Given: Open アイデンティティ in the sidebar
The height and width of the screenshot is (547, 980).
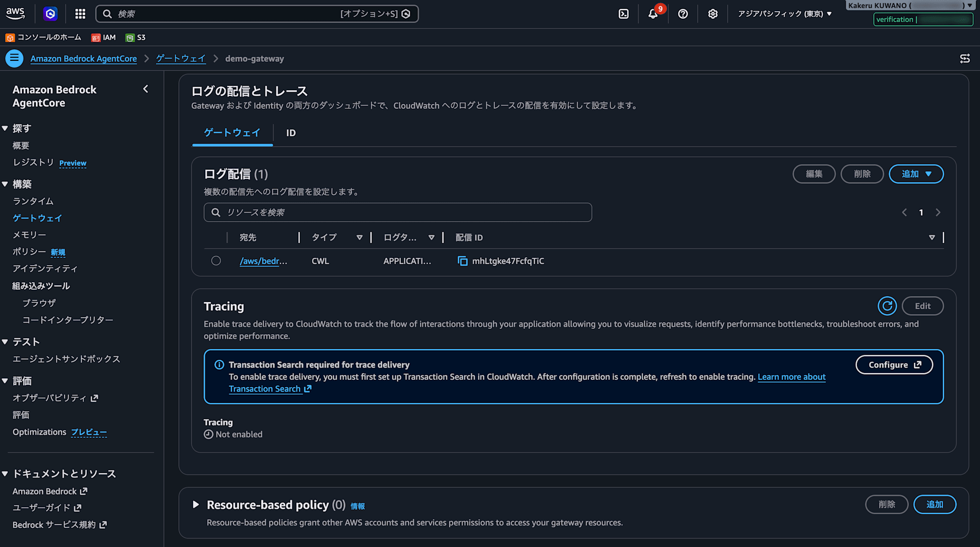Looking at the screenshot, I should click(45, 269).
